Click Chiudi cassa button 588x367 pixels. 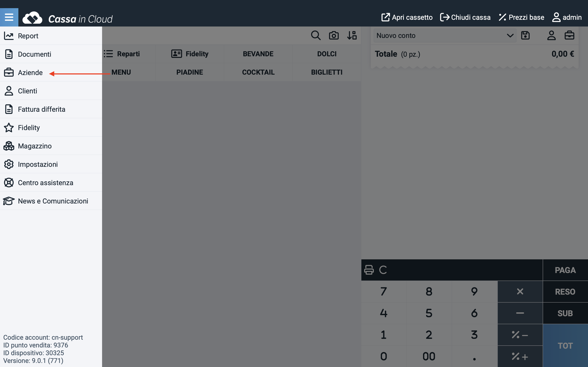465,17
